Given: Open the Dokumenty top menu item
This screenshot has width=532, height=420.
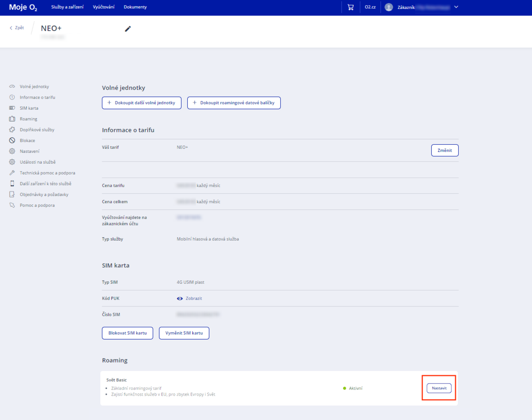Looking at the screenshot, I should coord(135,7).
